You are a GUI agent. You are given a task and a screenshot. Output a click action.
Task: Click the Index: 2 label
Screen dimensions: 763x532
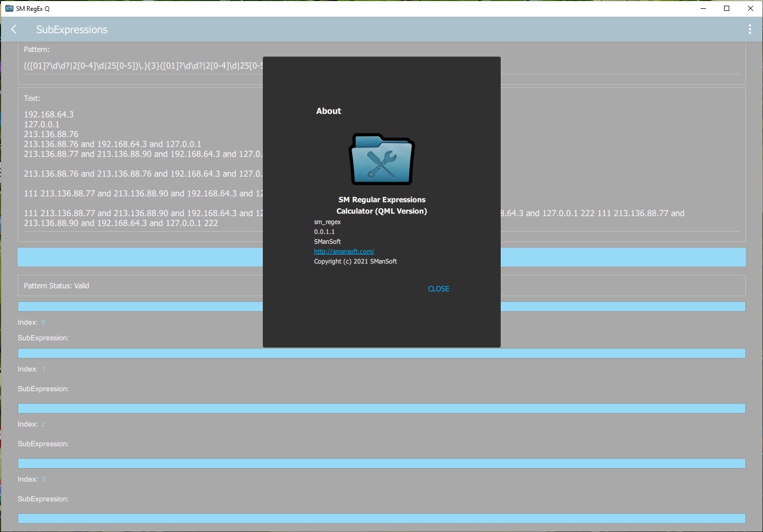coord(31,424)
